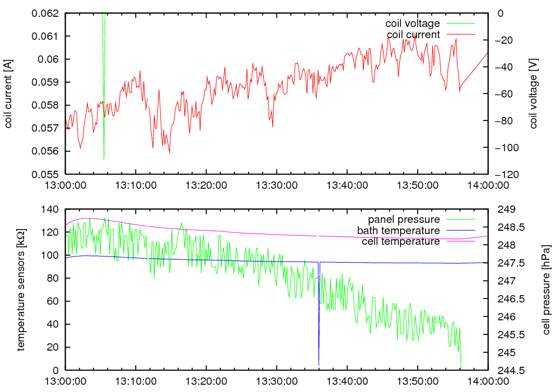The height and width of the screenshot is (392, 560).
Task: Click the 'coil voltage' legend label
Action: click(412, 24)
